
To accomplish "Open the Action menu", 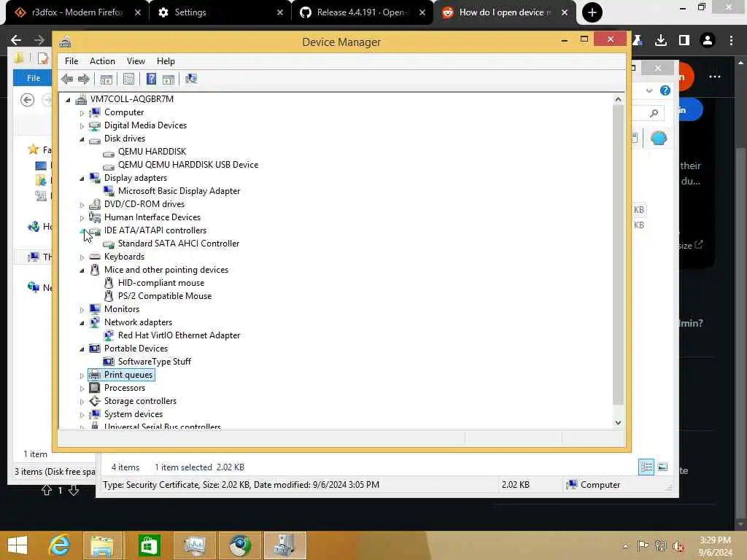I will (x=102, y=61).
